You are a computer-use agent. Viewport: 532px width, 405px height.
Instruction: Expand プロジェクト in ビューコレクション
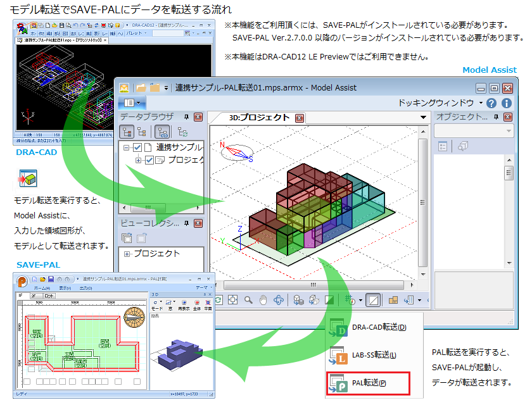pyautogui.click(x=127, y=254)
